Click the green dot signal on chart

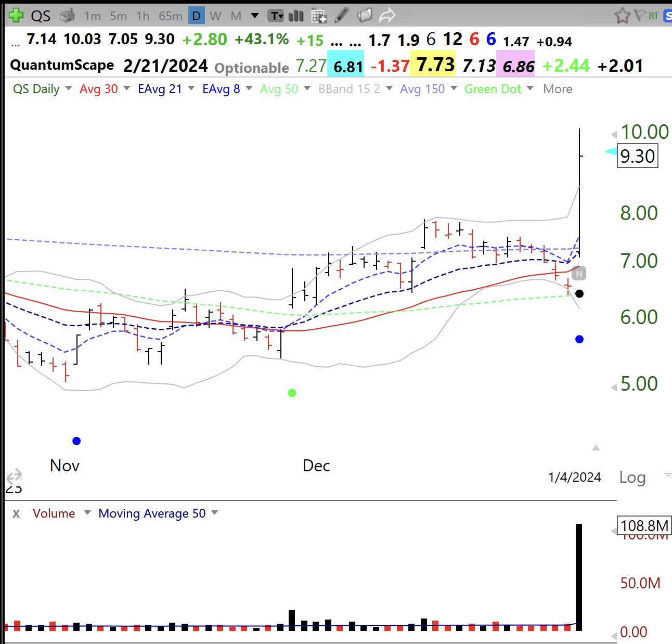pyautogui.click(x=292, y=393)
